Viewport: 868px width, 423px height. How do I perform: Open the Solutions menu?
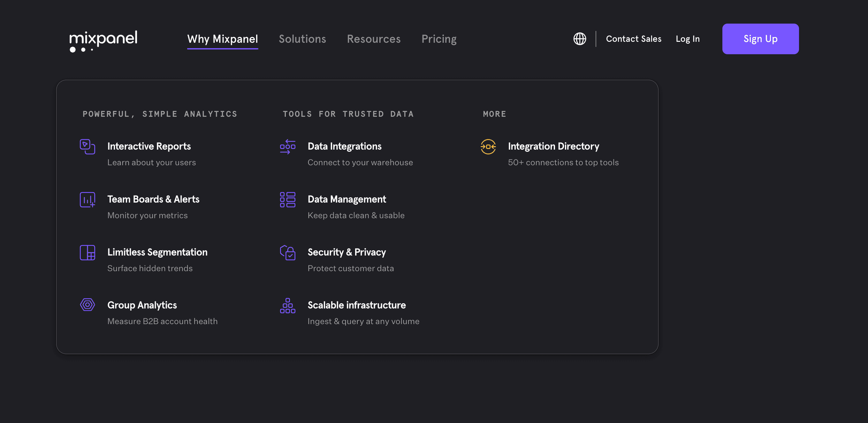302,39
